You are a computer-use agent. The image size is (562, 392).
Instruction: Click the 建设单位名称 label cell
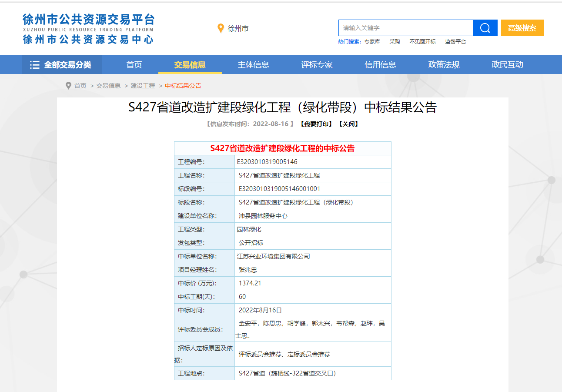204,216
